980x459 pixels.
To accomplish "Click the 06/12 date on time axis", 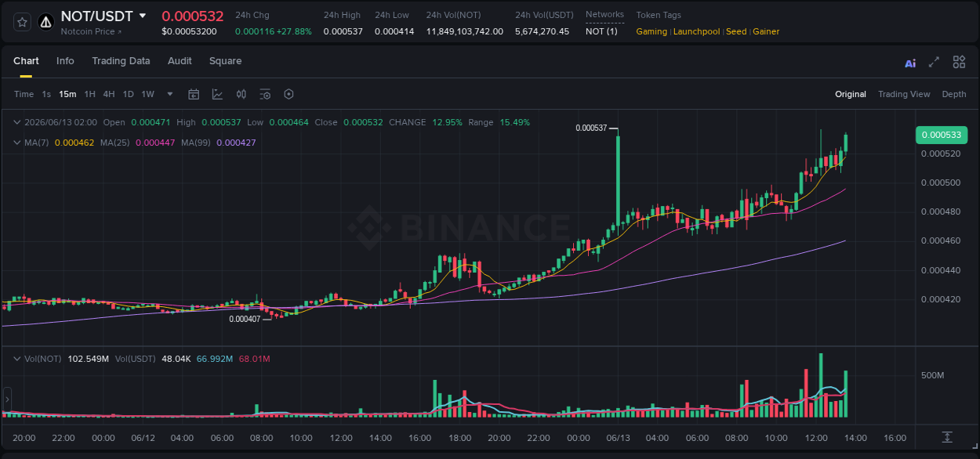I will [x=143, y=438].
